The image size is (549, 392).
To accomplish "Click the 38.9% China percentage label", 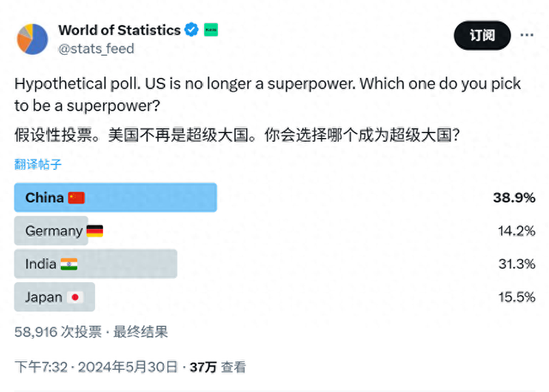I will (514, 198).
